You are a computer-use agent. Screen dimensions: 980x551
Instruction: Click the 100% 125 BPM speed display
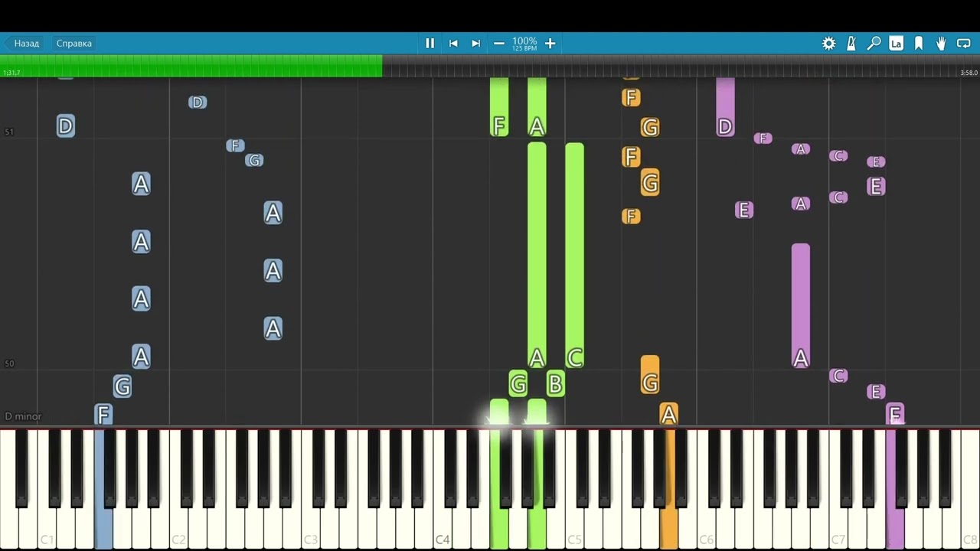pyautogui.click(x=524, y=44)
